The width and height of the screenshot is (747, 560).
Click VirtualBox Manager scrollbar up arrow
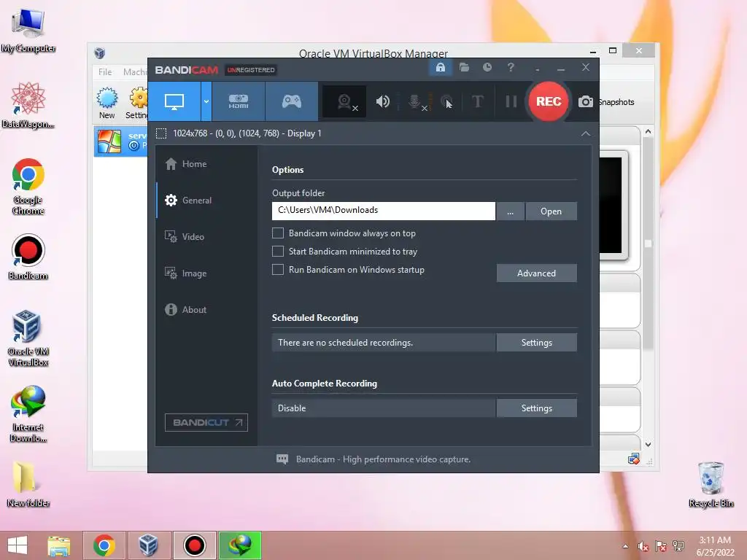[x=648, y=131]
